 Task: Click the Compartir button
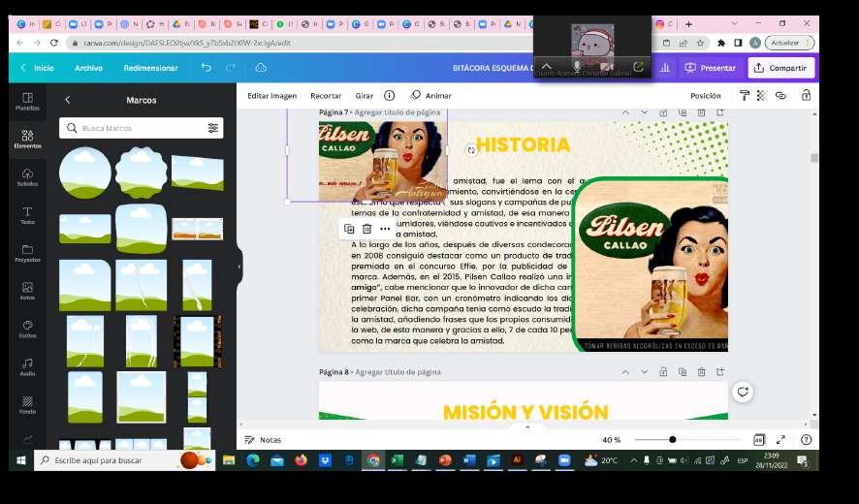(781, 68)
